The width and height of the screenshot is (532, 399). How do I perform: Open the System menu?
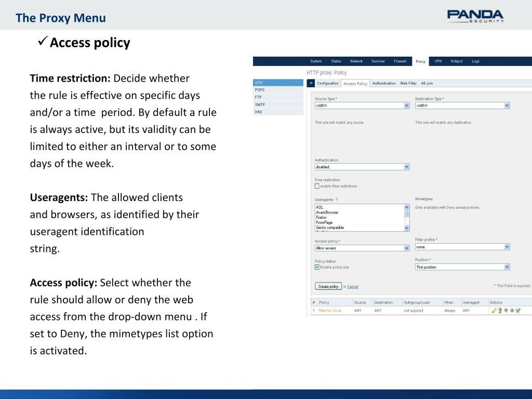point(316,61)
